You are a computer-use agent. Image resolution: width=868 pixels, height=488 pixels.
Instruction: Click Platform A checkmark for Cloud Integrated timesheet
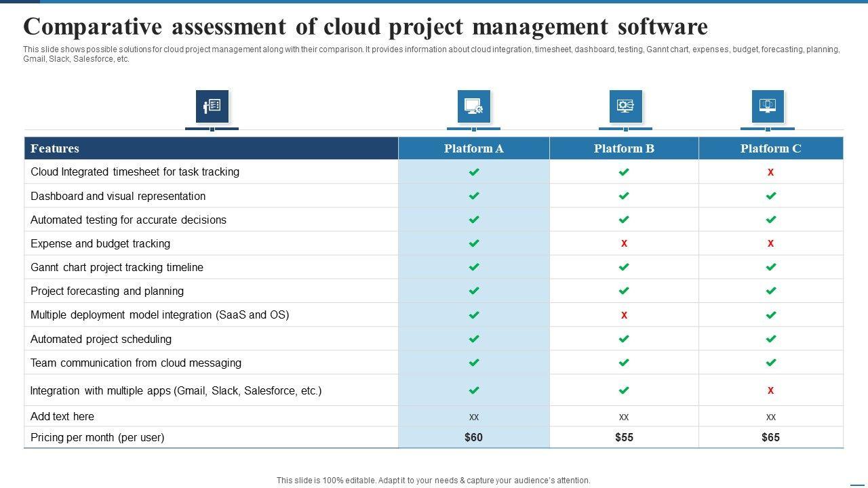pos(474,172)
